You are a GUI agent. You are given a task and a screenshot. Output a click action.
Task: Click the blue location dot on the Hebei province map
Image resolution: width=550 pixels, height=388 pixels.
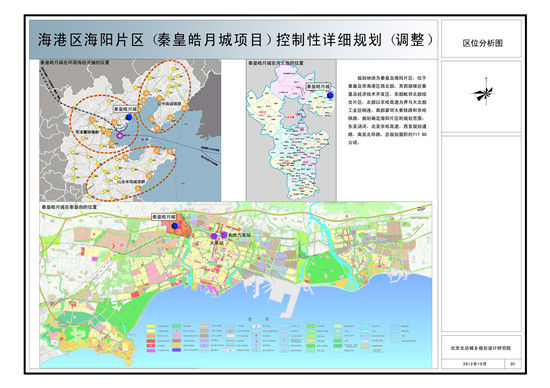(330, 95)
